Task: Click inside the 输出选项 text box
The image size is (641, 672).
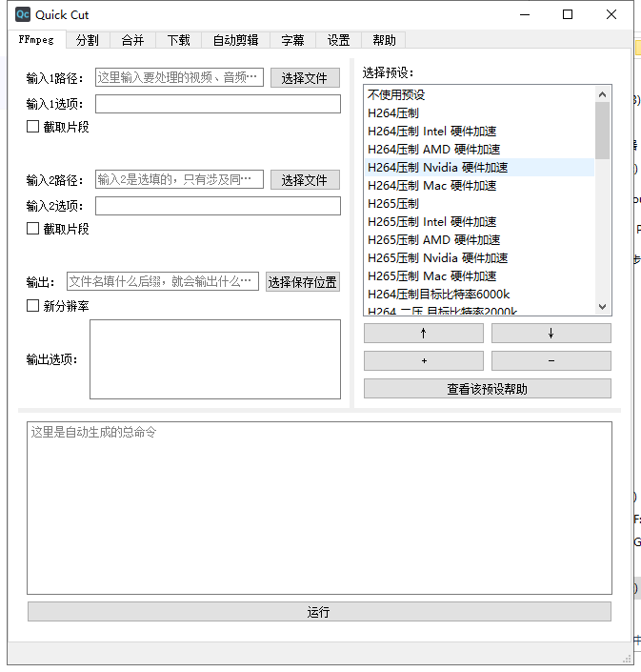Action: coord(215,359)
